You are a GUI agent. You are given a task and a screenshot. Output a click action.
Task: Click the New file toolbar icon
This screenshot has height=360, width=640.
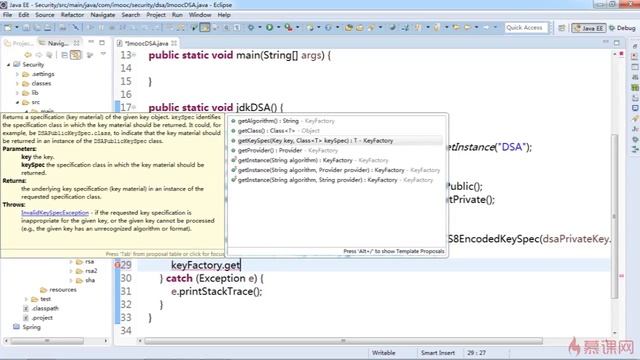(x=8, y=28)
